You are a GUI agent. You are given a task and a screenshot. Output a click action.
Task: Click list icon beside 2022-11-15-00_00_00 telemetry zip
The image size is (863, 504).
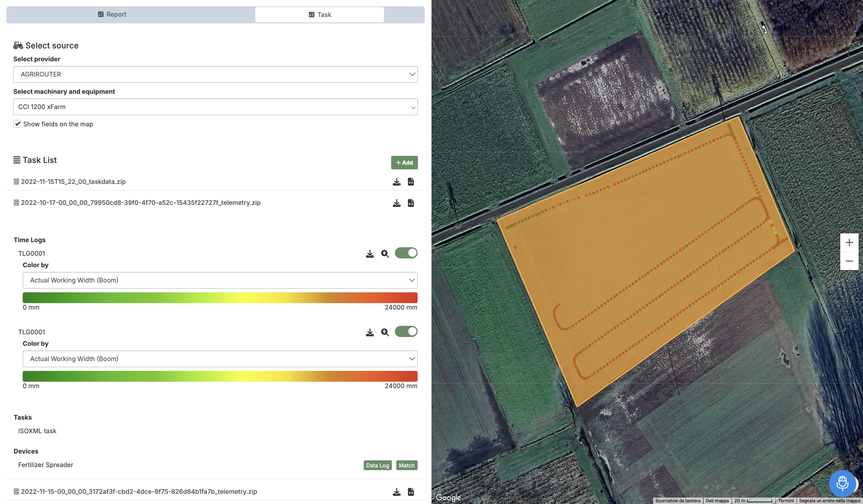[16, 492]
